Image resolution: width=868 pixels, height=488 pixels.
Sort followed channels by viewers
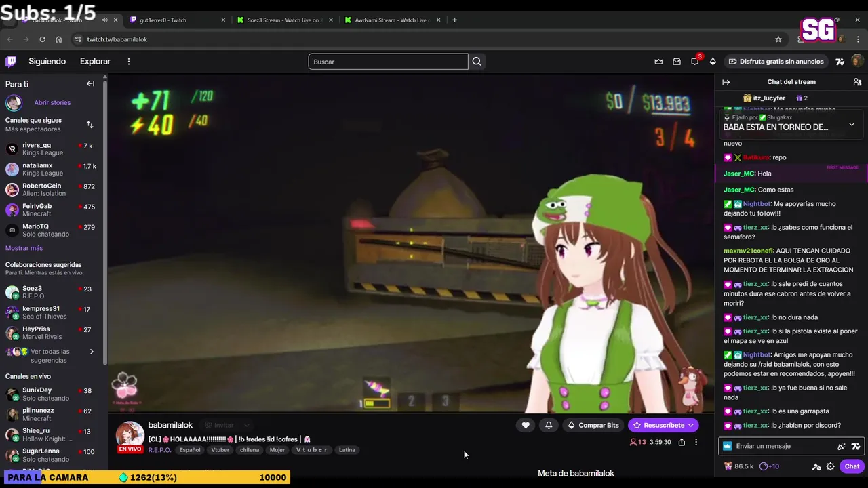click(x=90, y=125)
